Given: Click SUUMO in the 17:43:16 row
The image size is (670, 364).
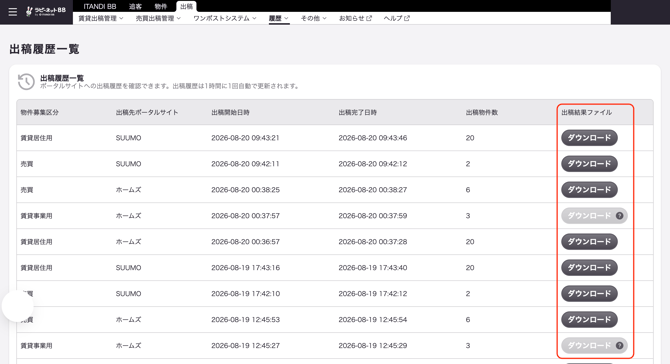Looking at the screenshot, I should click(x=128, y=268).
